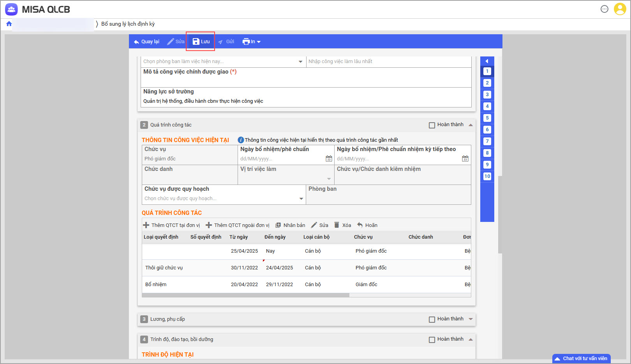Screen dimensions: 631x364
Task: Open calendar for Ngày bổ nhiệm/phê chuẩn
Action: pos(329,158)
